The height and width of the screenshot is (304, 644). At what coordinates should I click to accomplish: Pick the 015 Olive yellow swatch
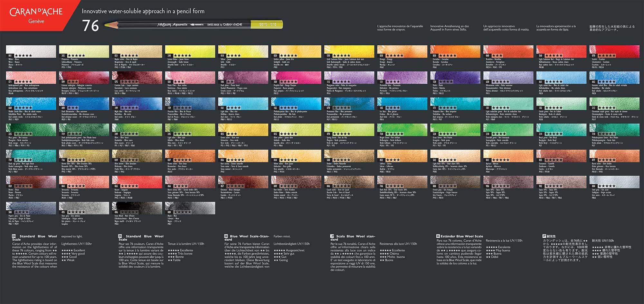pos(296,130)
